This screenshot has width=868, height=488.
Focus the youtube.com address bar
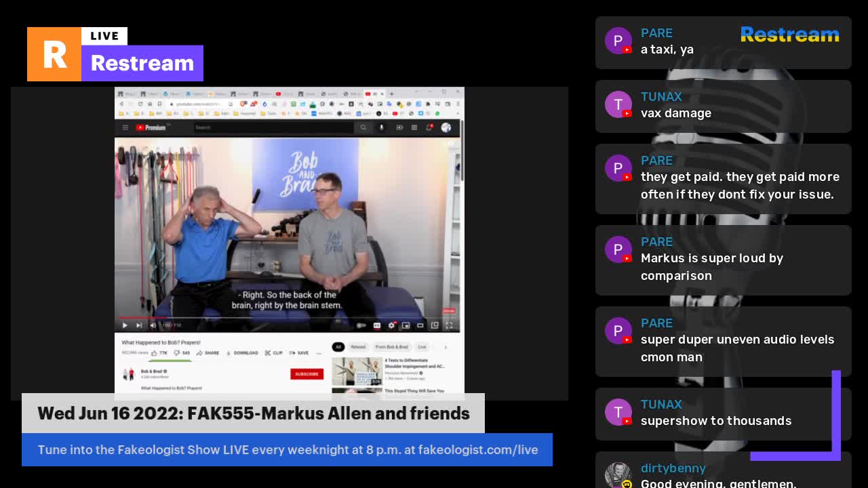[x=201, y=104]
